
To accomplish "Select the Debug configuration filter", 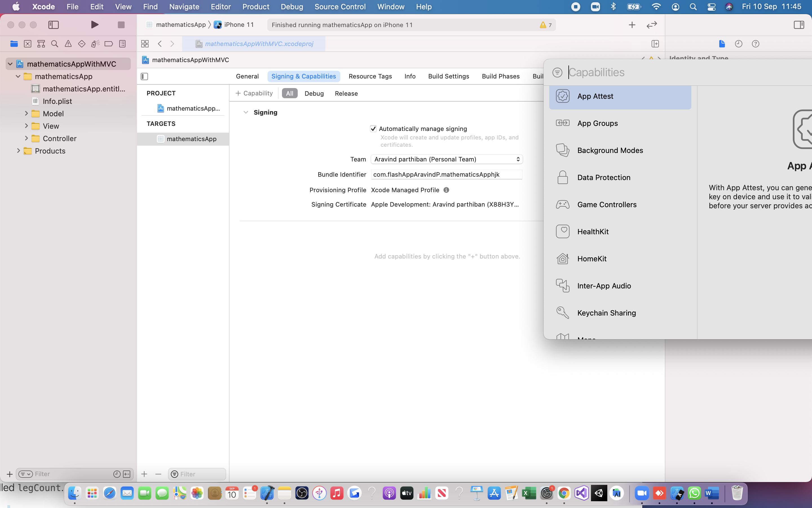I will (x=314, y=93).
